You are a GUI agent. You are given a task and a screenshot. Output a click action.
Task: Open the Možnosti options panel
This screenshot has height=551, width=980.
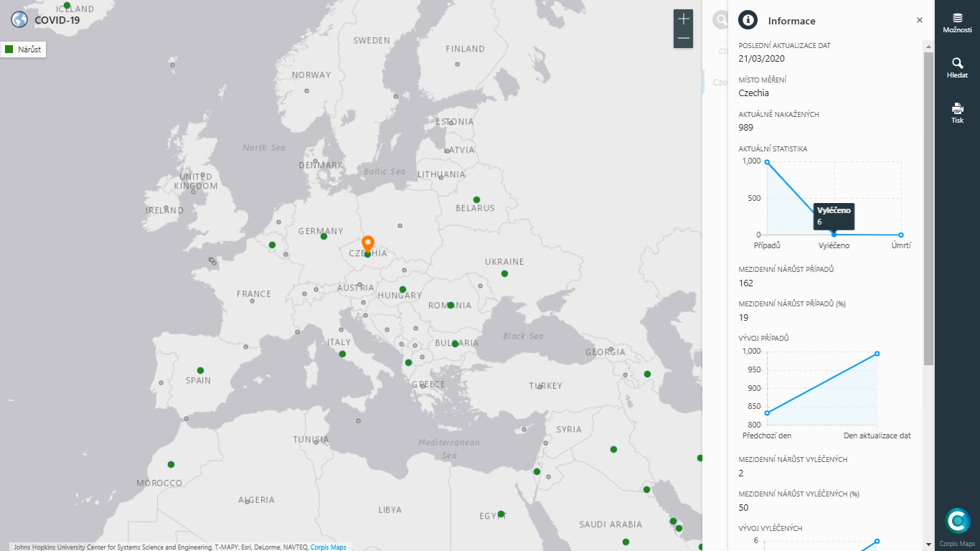click(957, 22)
